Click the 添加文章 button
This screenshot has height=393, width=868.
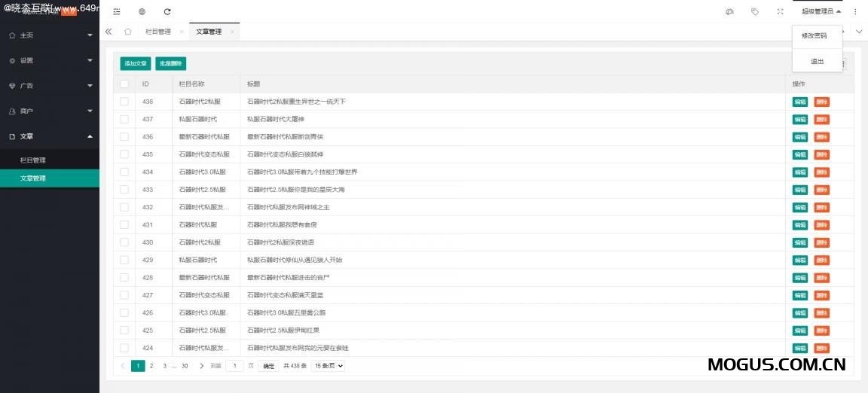click(x=136, y=64)
